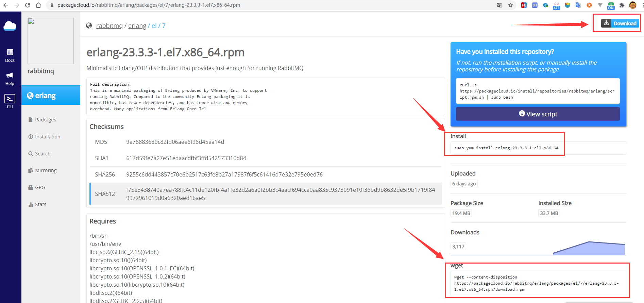Click the 'el / 7' breadcrumb text
This screenshot has width=644, height=303.
click(x=158, y=26)
